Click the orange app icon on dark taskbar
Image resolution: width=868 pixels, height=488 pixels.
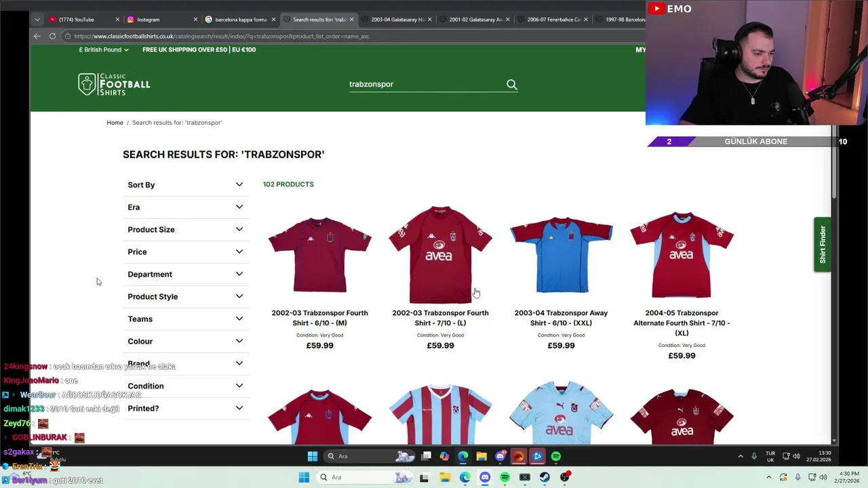pyautogui.click(x=519, y=456)
